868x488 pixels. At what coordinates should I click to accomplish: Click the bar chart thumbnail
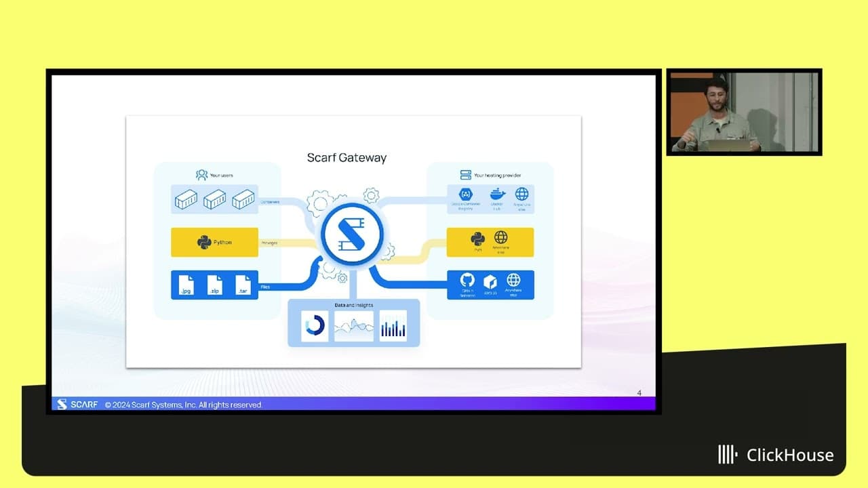click(x=393, y=326)
